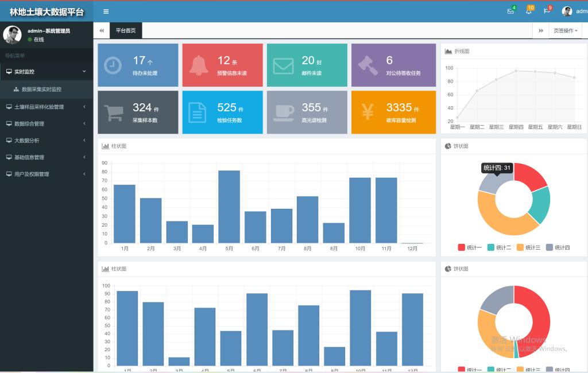Switch to the 平台首页 tab
The width and height of the screenshot is (588, 373).
(x=126, y=30)
